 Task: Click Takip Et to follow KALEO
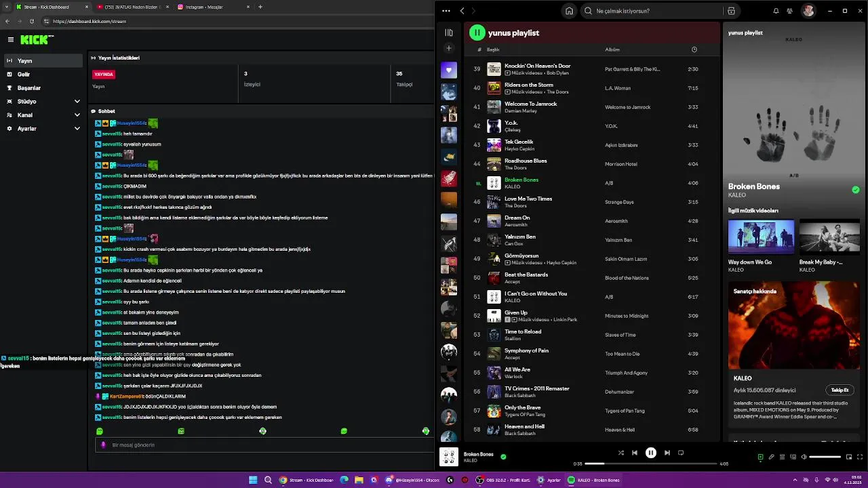click(840, 390)
